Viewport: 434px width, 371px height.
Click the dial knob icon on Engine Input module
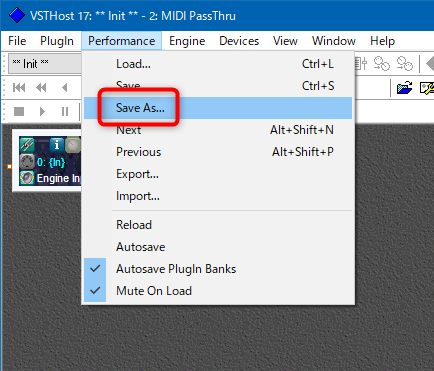[x=73, y=145]
